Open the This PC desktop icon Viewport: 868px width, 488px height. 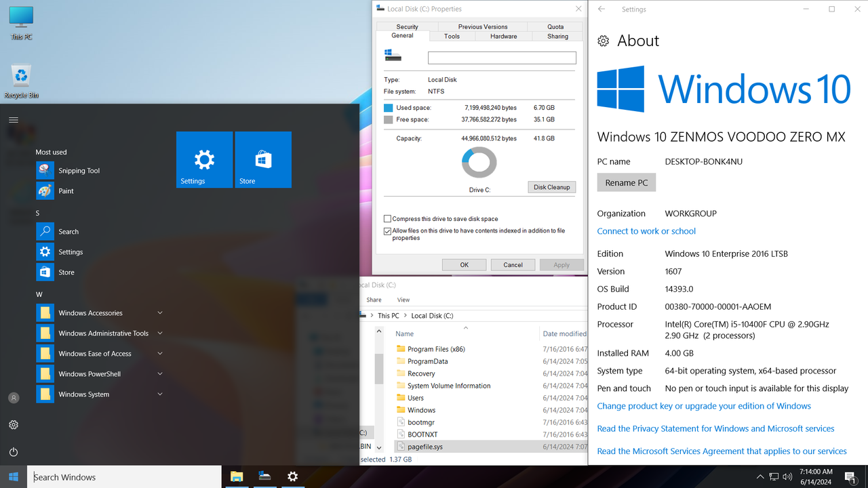(x=21, y=23)
